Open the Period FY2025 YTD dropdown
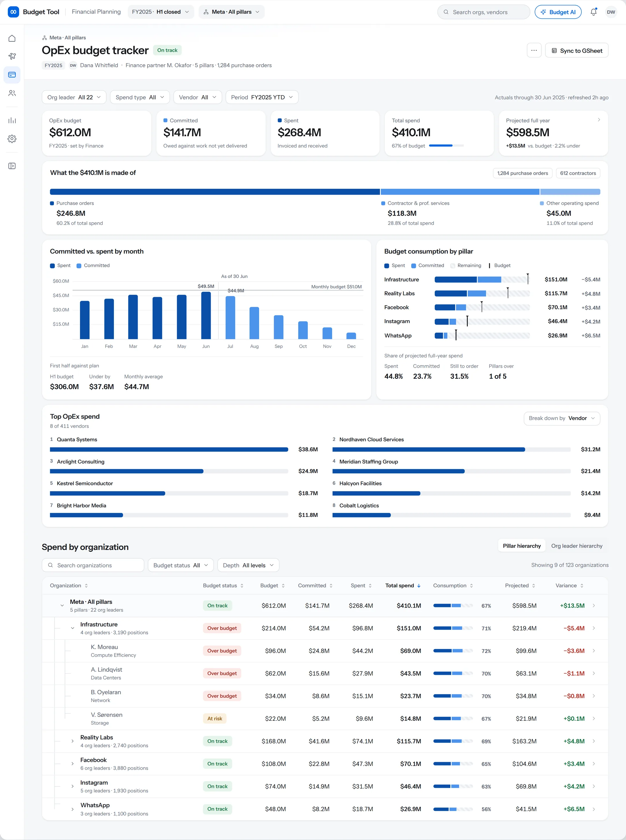The height and width of the screenshot is (840, 626). click(x=262, y=97)
